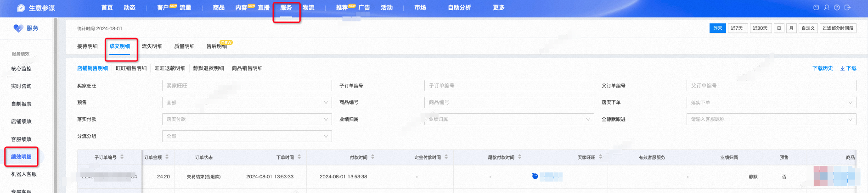Image resolution: width=868 pixels, height=193 pixels.
Task: Click the download arrow icon next to 下载
Action: [x=842, y=68]
